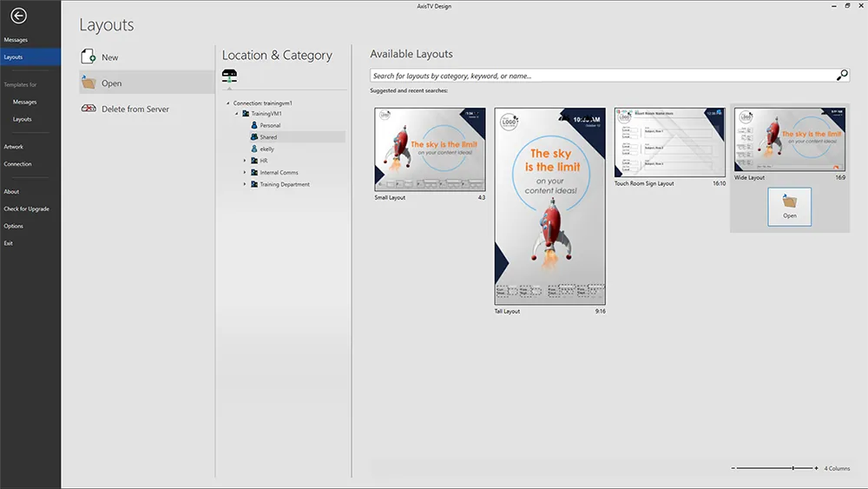Click the 'Tall Layout' caption text
The width and height of the screenshot is (868, 489).
507,311
